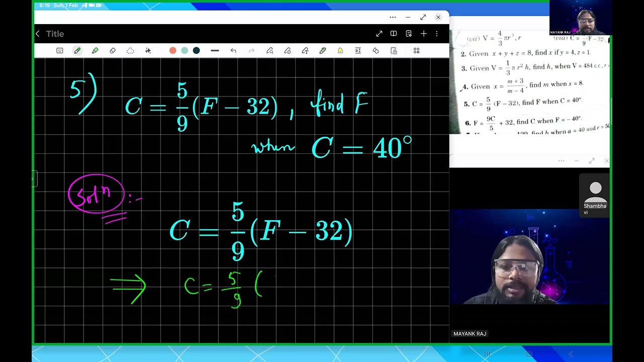
Task: Go back using the arrow beside Title
Action: coord(37,34)
